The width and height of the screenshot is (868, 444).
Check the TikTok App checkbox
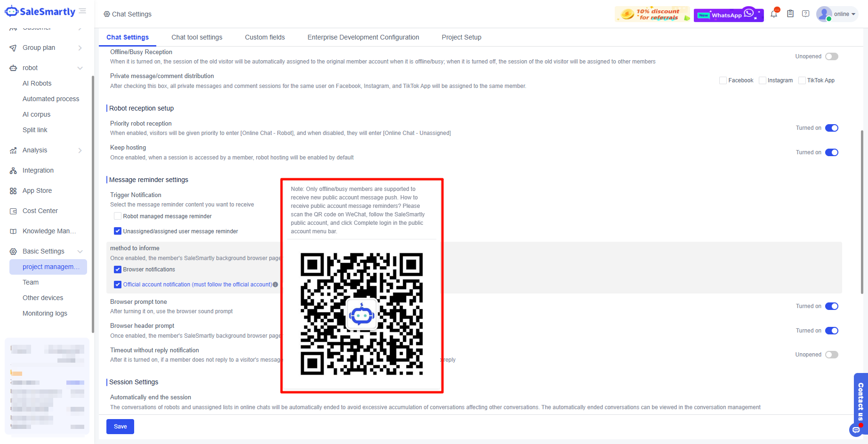tap(802, 80)
